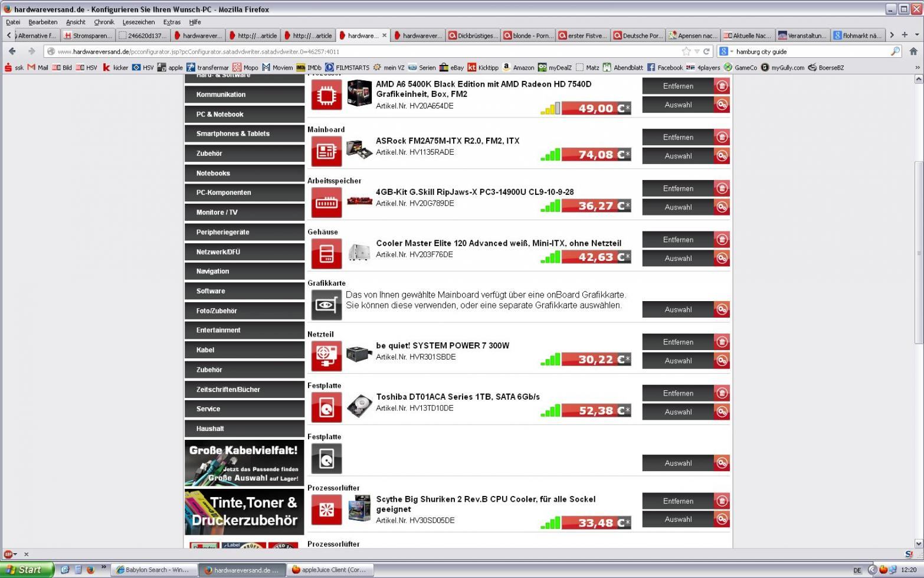Click the Mainboard category icon
924x578 pixels.
[326, 151]
